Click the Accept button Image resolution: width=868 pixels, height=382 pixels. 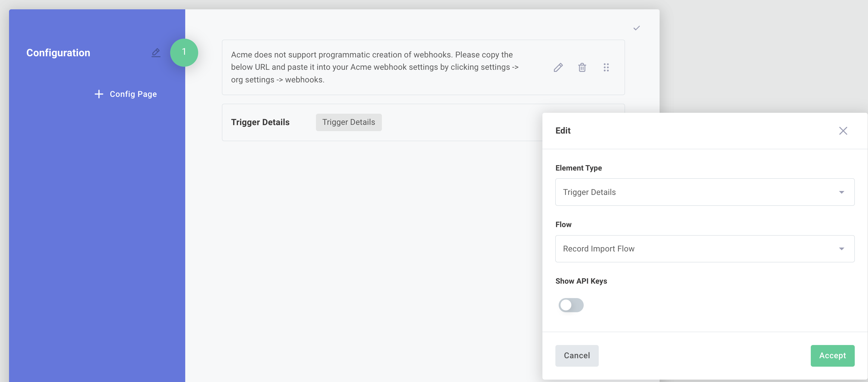832,356
